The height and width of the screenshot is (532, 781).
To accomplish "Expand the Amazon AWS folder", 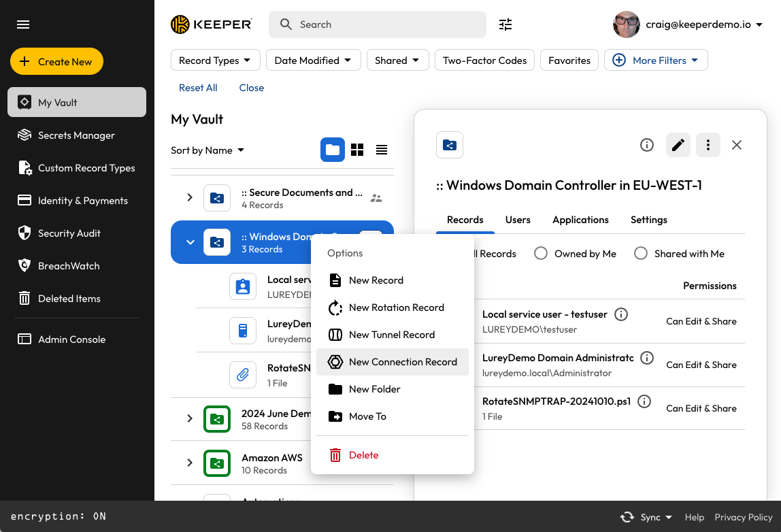I will [190, 463].
